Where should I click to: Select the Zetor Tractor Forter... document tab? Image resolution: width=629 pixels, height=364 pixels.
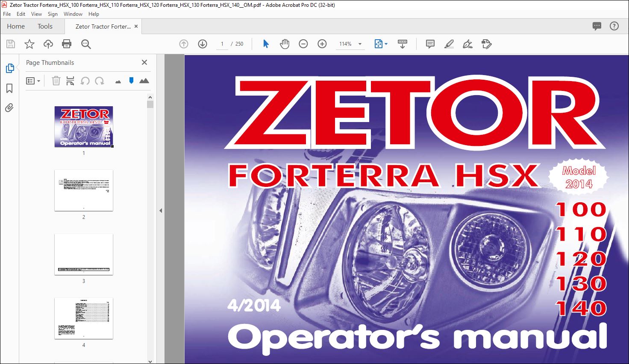[103, 26]
